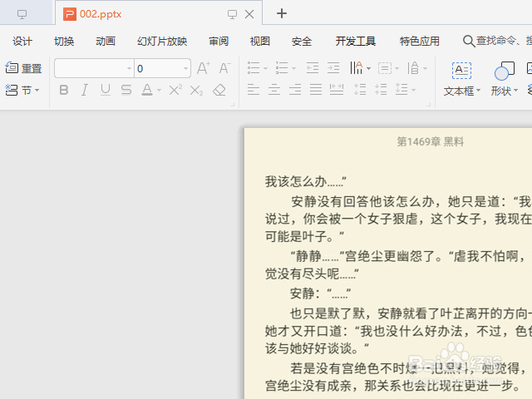Screen dimensions: 532x399
Task: Open font dialog launcher corner arrow
Action: tap(233, 105)
